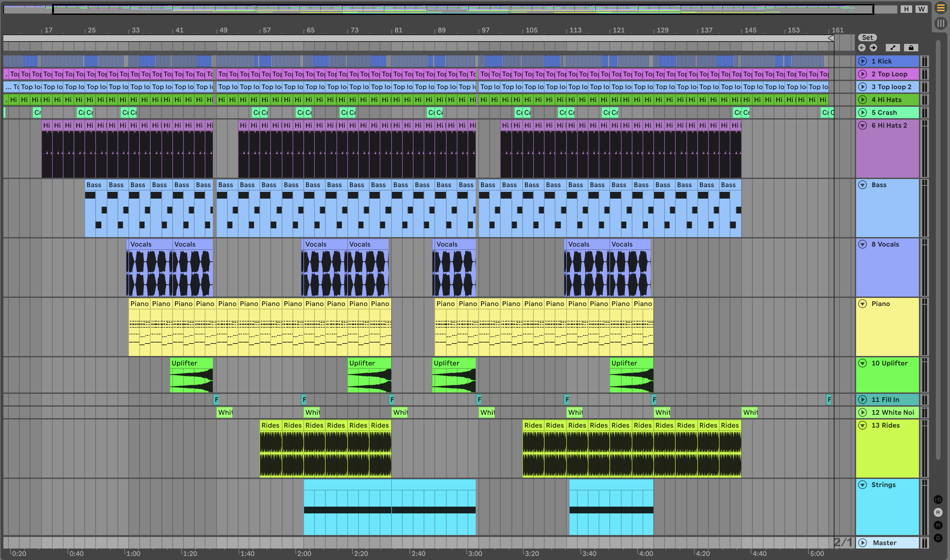950x560 pixels.
Task: Toggle automation mode button
Action: point(893,48)
